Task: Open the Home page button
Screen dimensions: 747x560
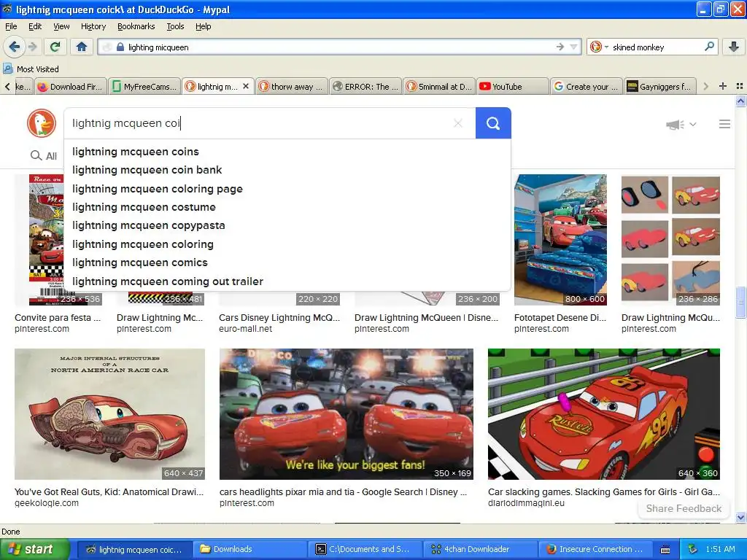Action: click(x=82, y=47)
